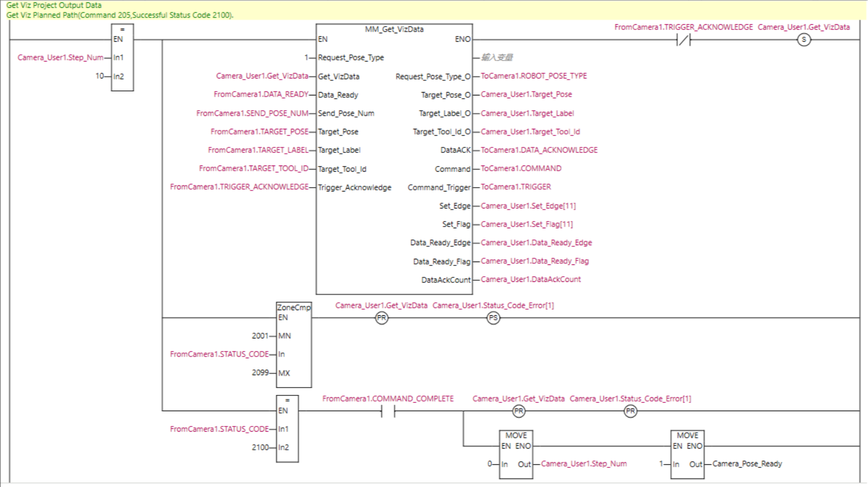Toggle the PS coil for Status_Code_Error[1]

point(493,318)
